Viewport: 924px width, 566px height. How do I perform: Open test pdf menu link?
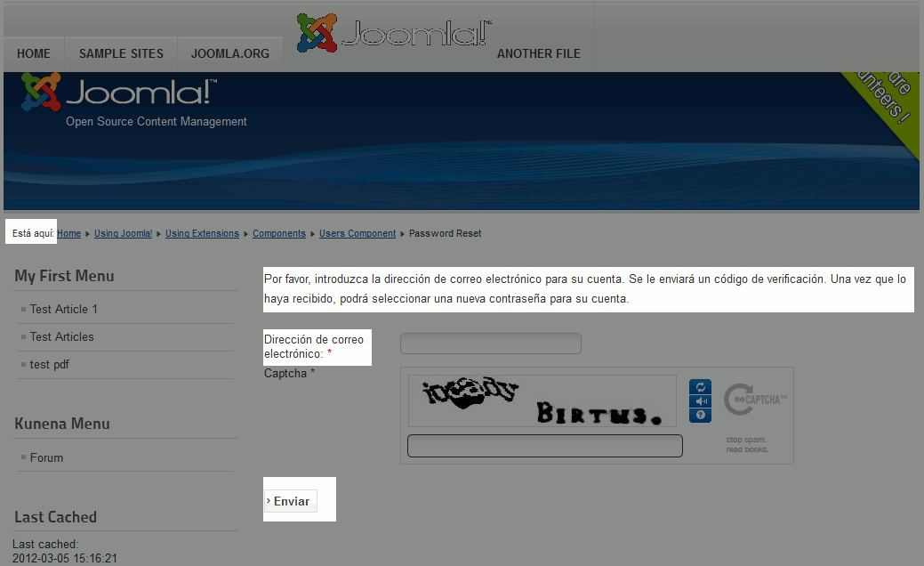pos(50,364)
